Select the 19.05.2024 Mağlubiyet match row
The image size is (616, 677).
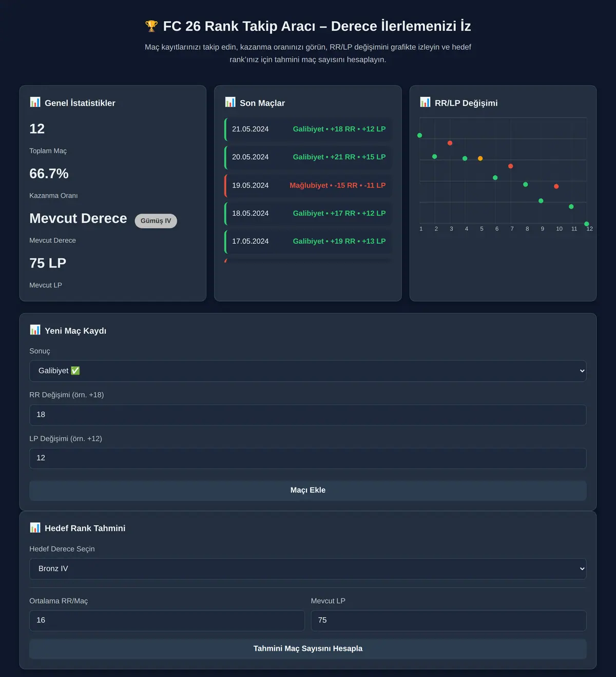tap(308, 185)
